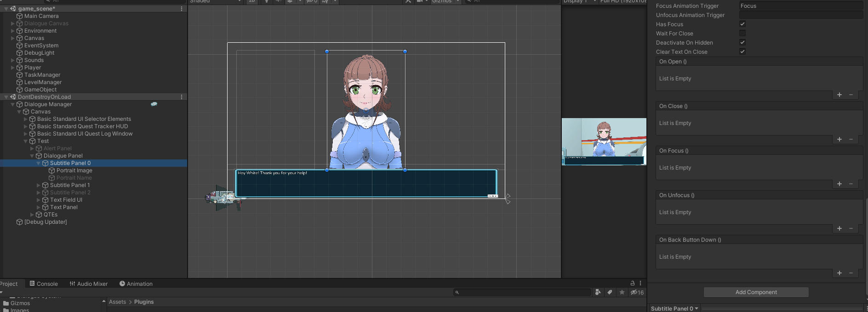Add a listener to On Focus event
Screen dimensions: 868x312
click(x=839, y=184)
